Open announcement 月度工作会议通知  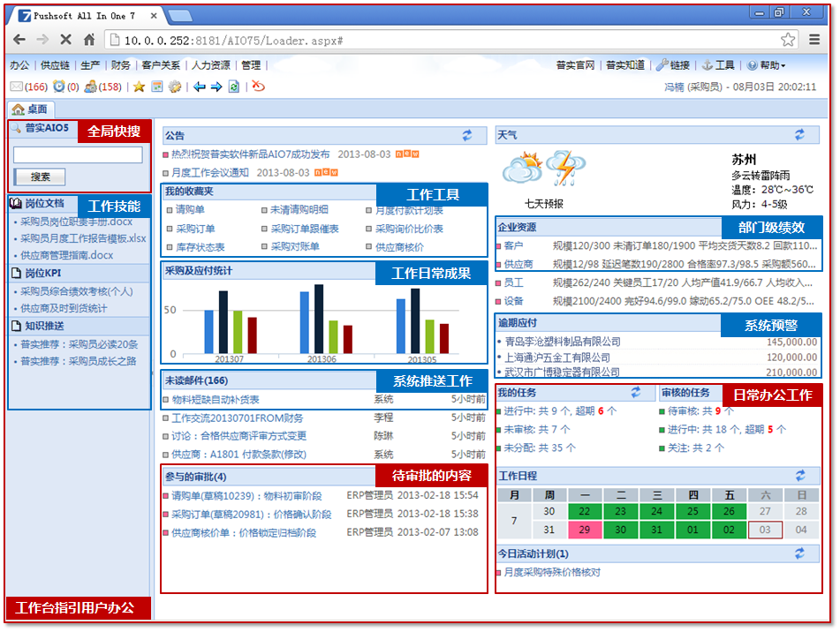tap(210, 173)
